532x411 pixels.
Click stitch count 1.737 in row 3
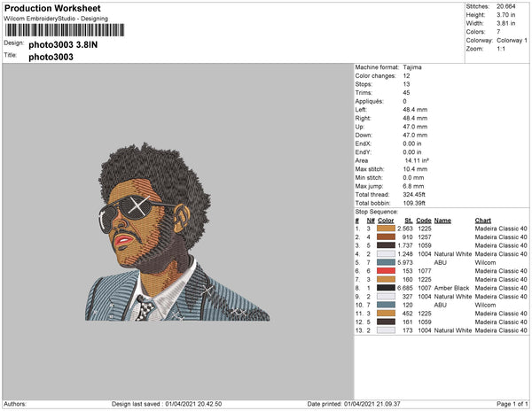coord(405,245)
